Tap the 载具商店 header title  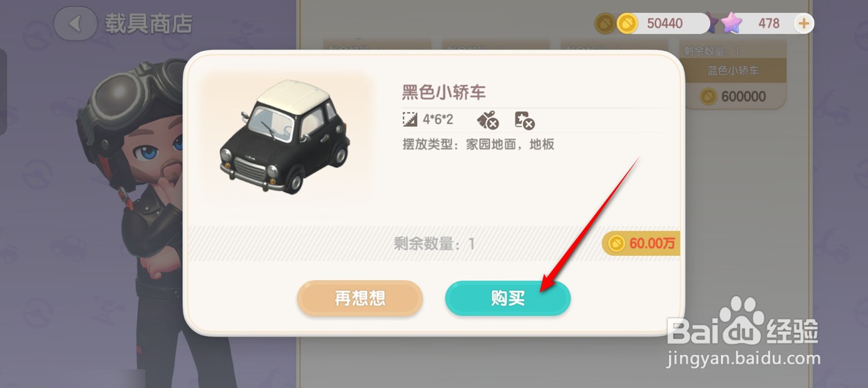[148, 24]
